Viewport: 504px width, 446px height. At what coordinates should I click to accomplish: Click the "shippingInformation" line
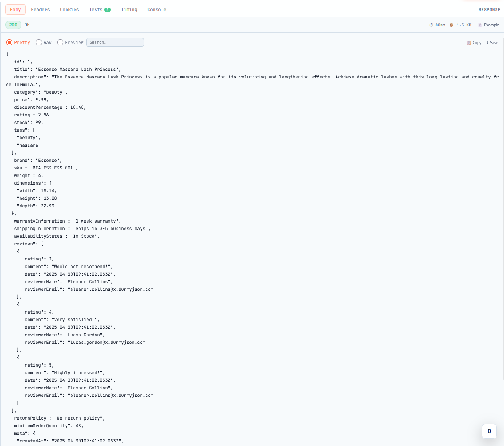coord(81,229)
